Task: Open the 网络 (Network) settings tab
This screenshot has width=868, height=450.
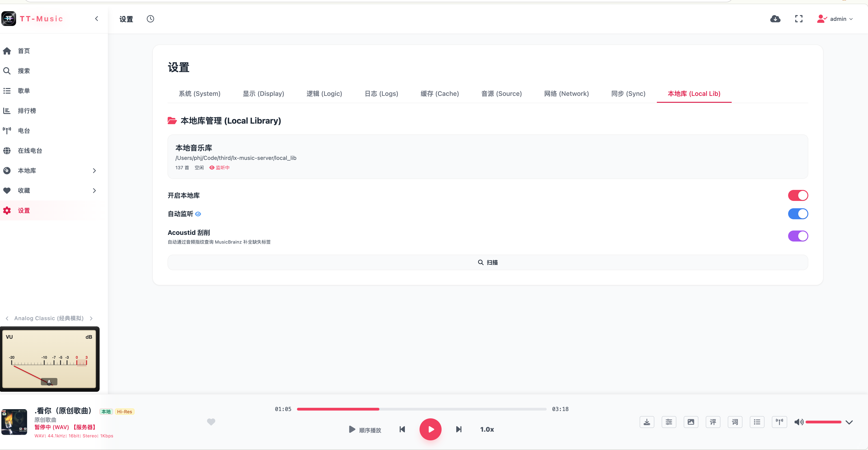Action: 566,94
